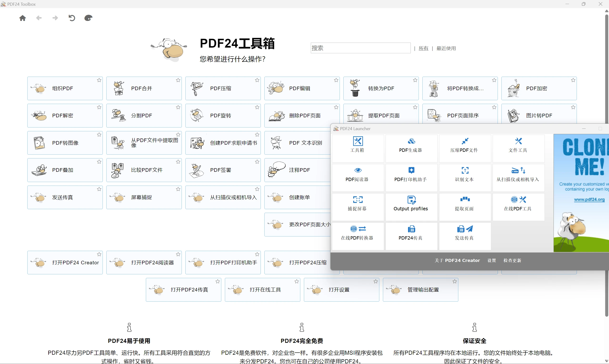Click the toolbox vertical scrollbar
609x364 pixels.
607,166
